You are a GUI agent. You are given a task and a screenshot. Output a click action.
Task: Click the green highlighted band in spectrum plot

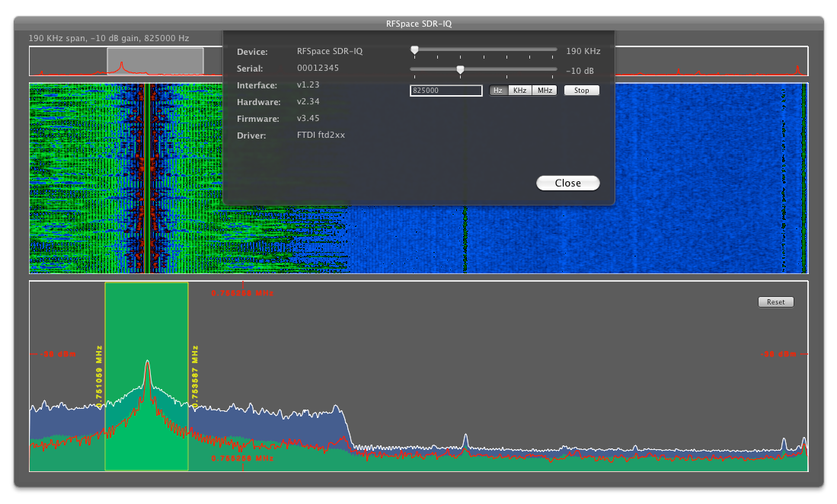click(x=146, y=320)
